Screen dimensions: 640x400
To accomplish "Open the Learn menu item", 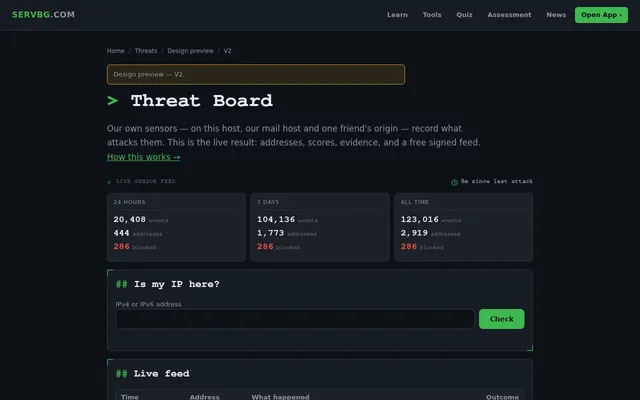I will pyautogui.click(x=397, y=15).
